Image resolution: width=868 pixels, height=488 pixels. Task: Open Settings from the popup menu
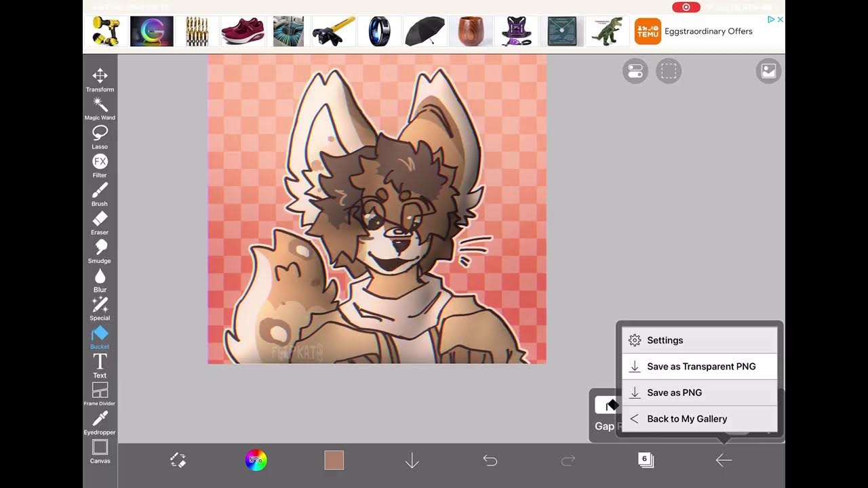[700, 340]
